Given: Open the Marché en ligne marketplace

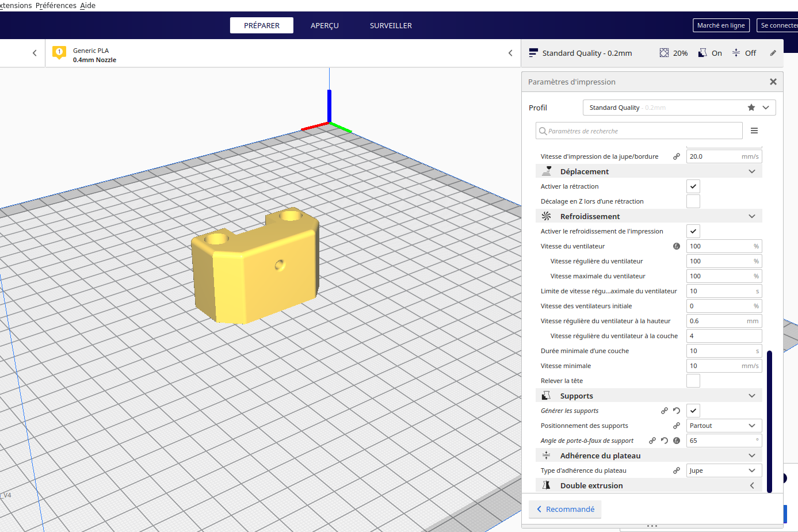Looking at the screenshot, I should 721,25.
